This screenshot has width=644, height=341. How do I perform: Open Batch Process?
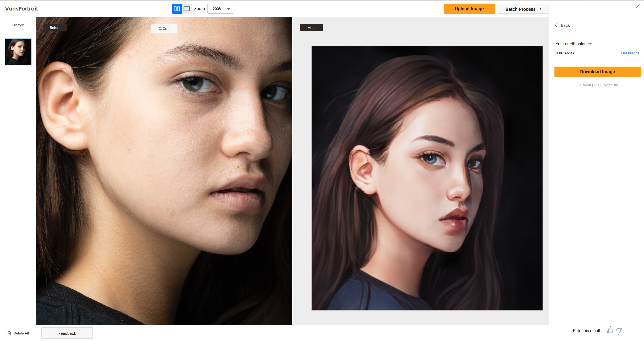[523, 9]
